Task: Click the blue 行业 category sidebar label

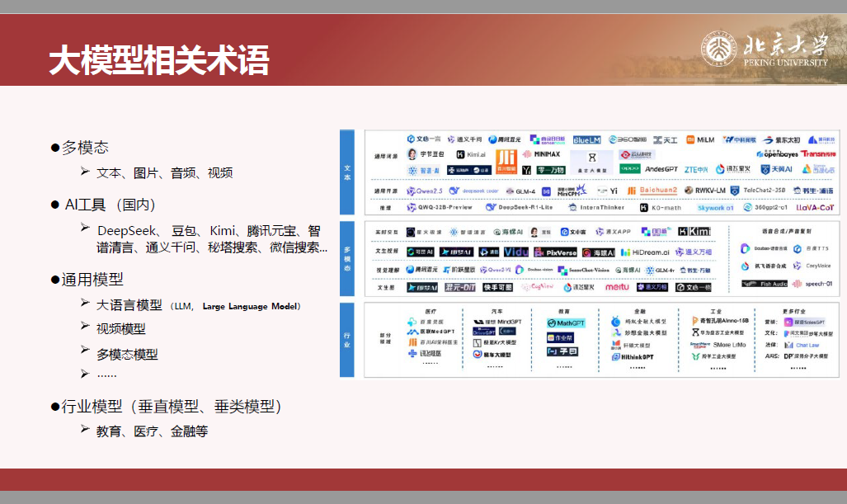Action: pyautogui.click(x=346, y=339)
